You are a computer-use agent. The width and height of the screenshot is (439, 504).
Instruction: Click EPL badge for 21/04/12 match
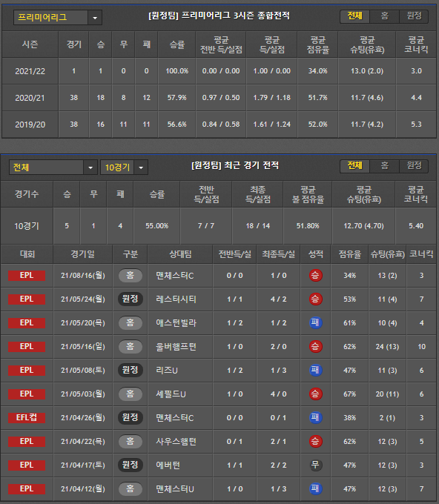pos(27,489)
